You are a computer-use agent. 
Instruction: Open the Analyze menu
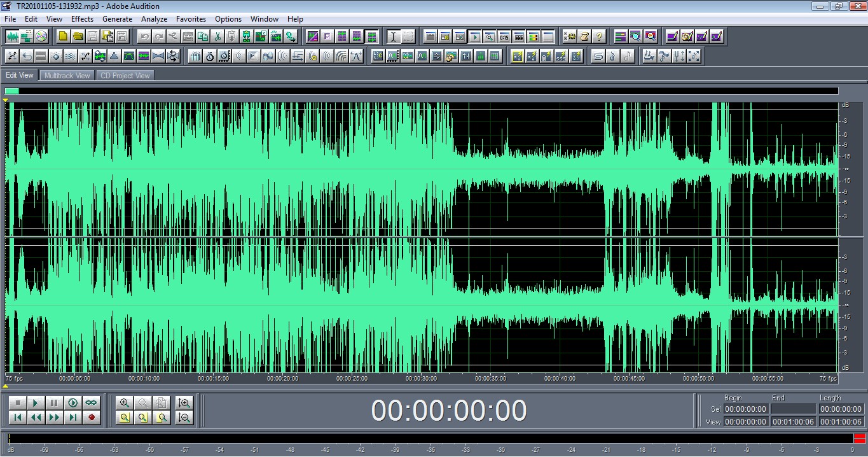click(x=154, y=19)
